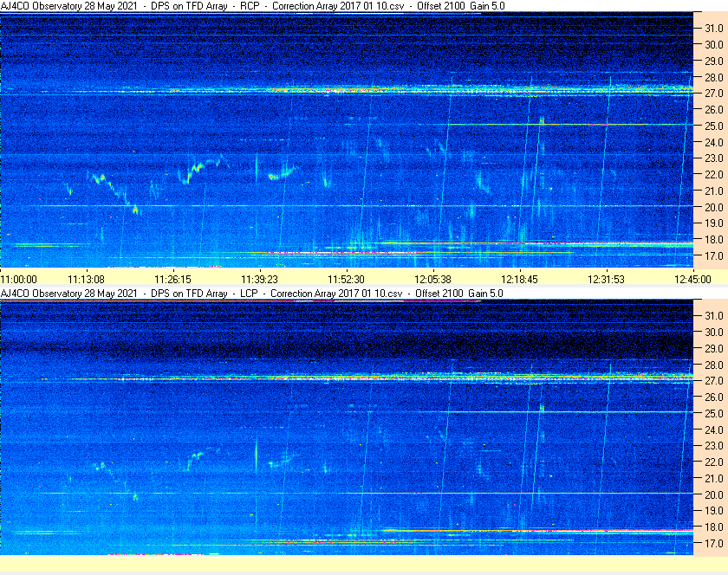Click the 28.0 frequency label on RCP chart
The image size is (728, 575).
(714, 77)
